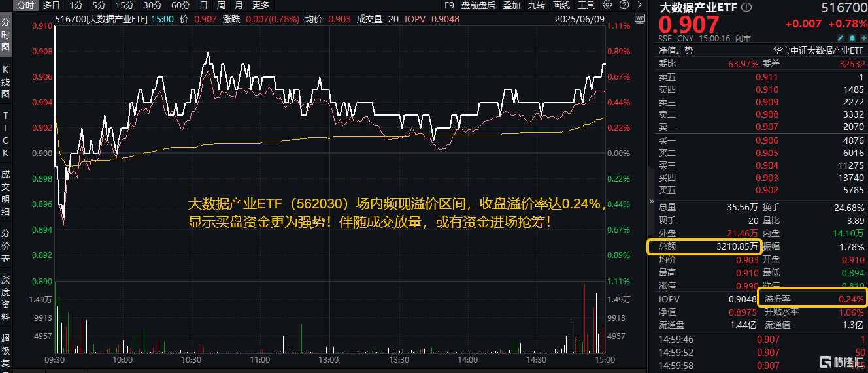Click the 买四 price 0.903
This screenshot has width=868, height=373.
[767, 178]
